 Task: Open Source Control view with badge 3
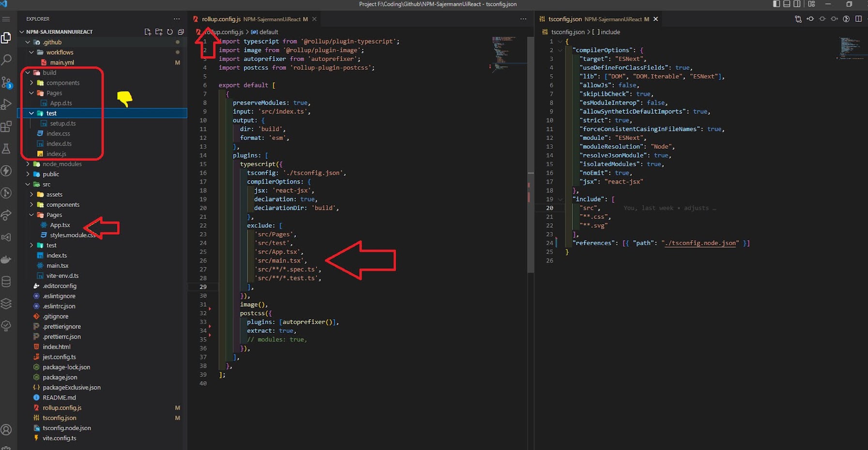point(6,82)
